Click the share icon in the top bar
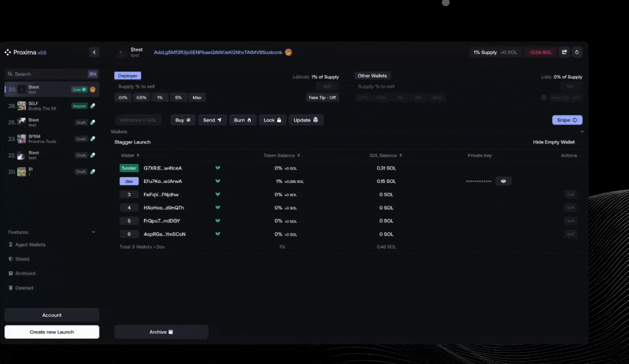Viewport: 629px width, 364px height. (564, 52)
